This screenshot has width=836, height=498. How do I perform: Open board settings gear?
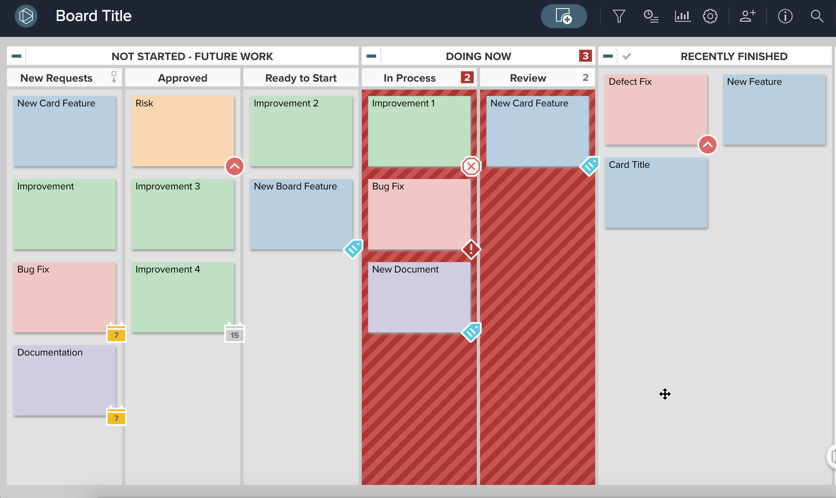click(x=710, y=16)
